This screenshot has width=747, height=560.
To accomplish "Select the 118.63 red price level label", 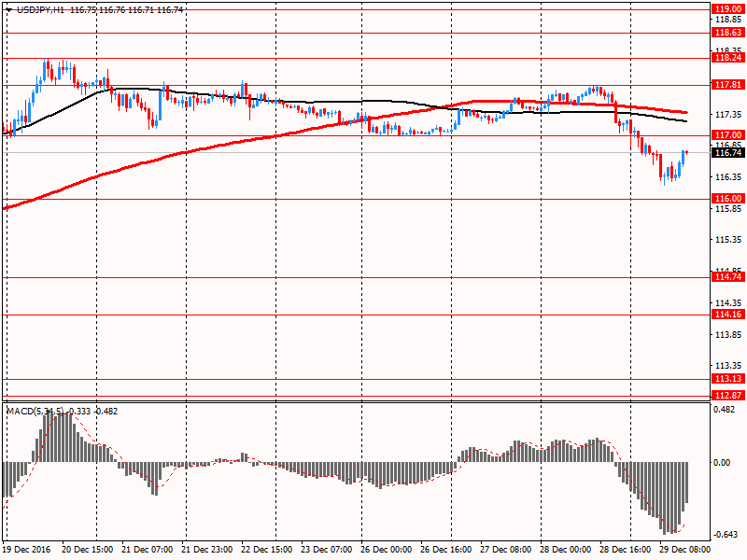I will tap(728, 33).
